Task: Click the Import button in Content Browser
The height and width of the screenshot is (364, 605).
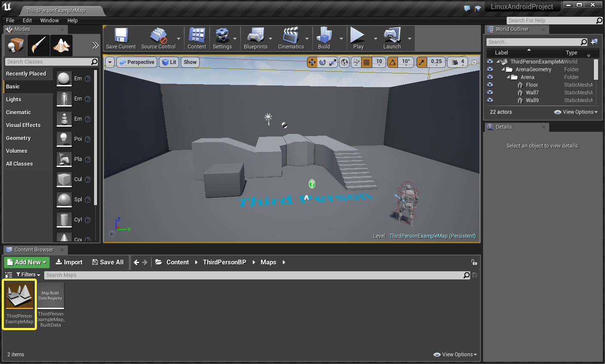Action: (x=69, y=262)
